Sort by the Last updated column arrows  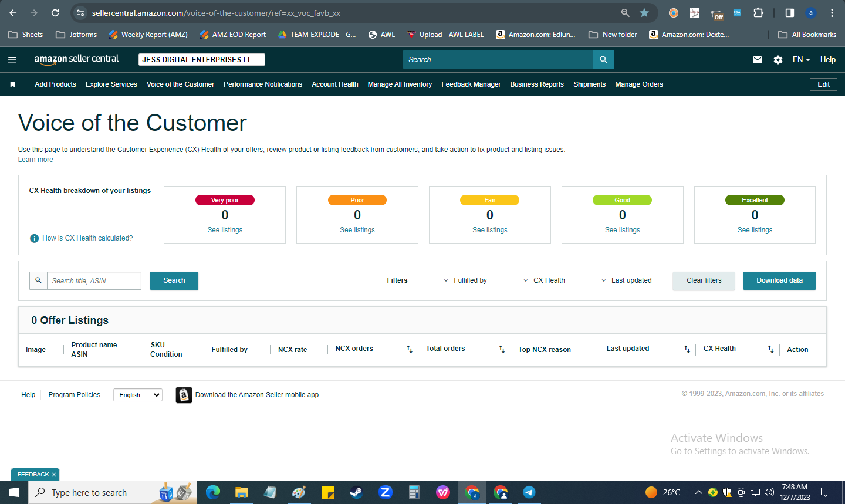point(687,349)
